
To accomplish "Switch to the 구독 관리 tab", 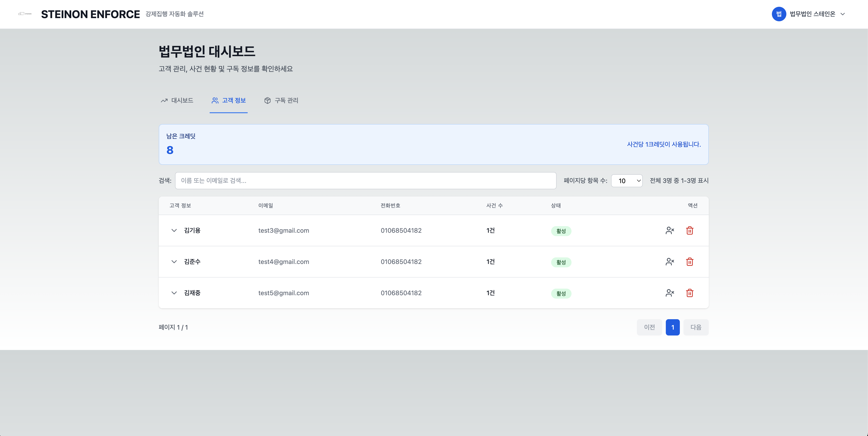I will [x=281, y=101].
